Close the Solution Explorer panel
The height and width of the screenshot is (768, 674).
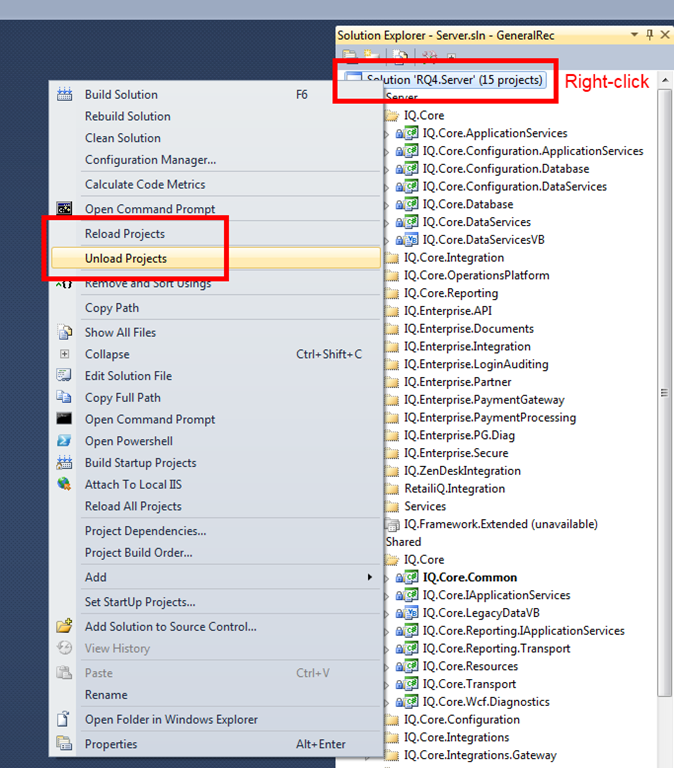tap(665, 34)
